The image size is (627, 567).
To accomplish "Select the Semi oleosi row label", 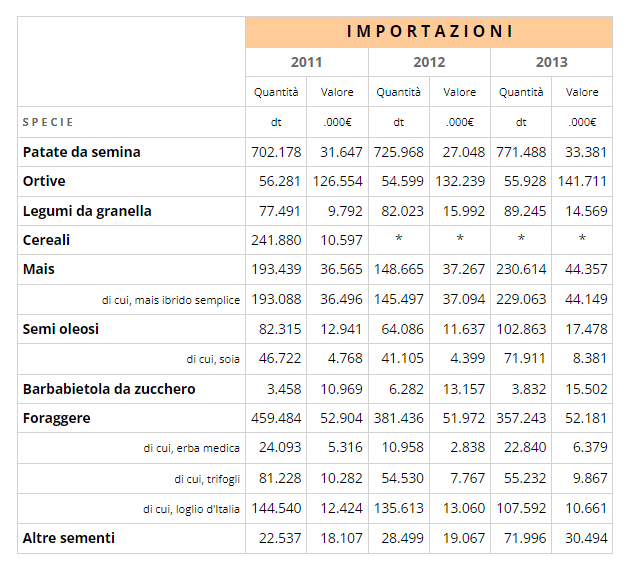I will click(x=61, y=329).
